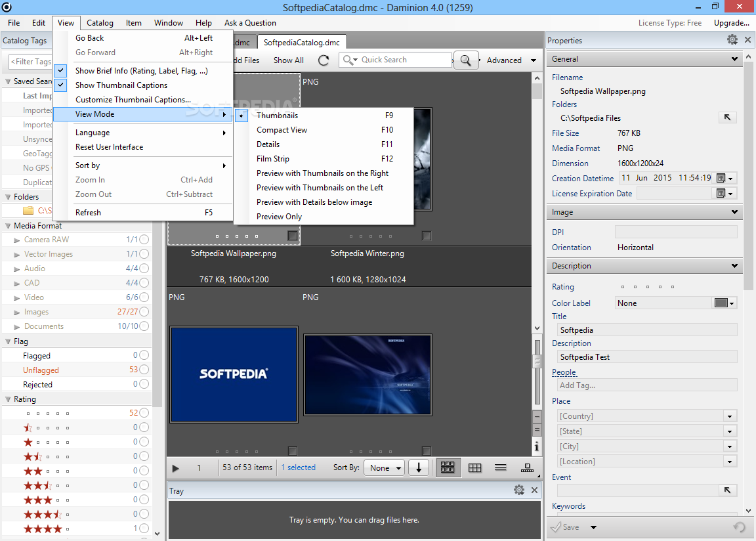The image size is (756, 541).
Task: Open the Sort By None dropdown
Action: tap(385, 467)
